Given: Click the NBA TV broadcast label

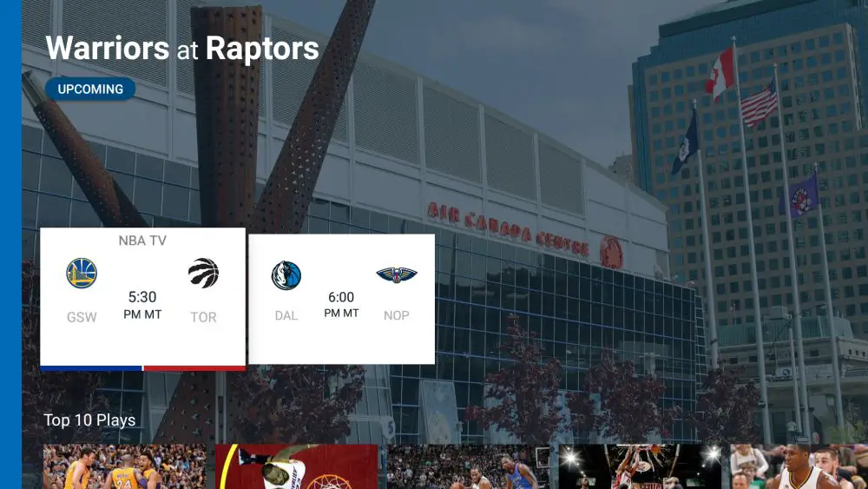Looking at the screenshot, I should [x=142, y=241].
